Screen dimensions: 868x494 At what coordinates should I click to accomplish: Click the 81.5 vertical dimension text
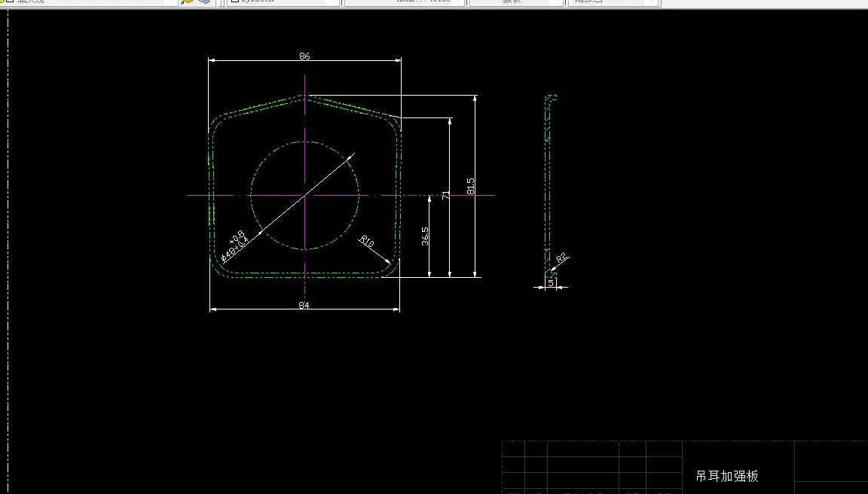tap(470, 185)
